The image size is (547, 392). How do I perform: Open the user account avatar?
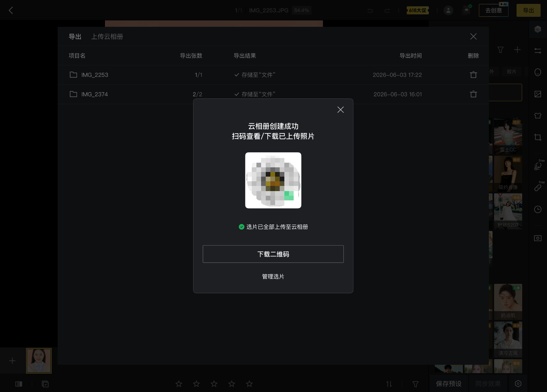pos(448,10)
